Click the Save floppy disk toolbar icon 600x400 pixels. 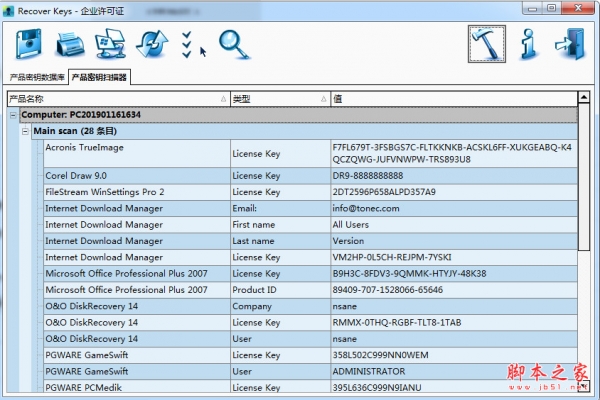31,44
